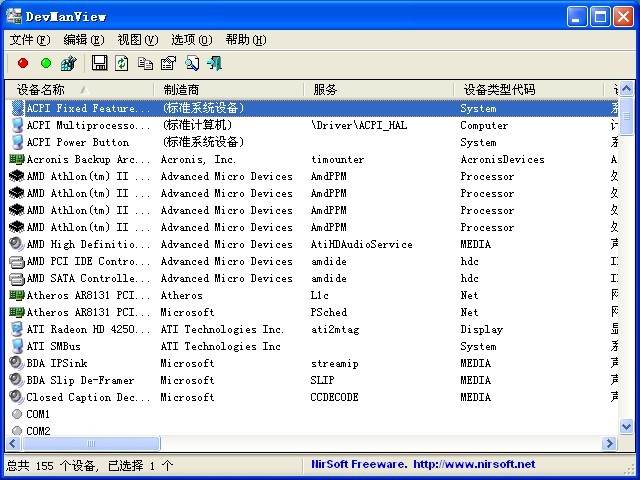
Task: Open the 文件 menu
Action: pos(29,40)
